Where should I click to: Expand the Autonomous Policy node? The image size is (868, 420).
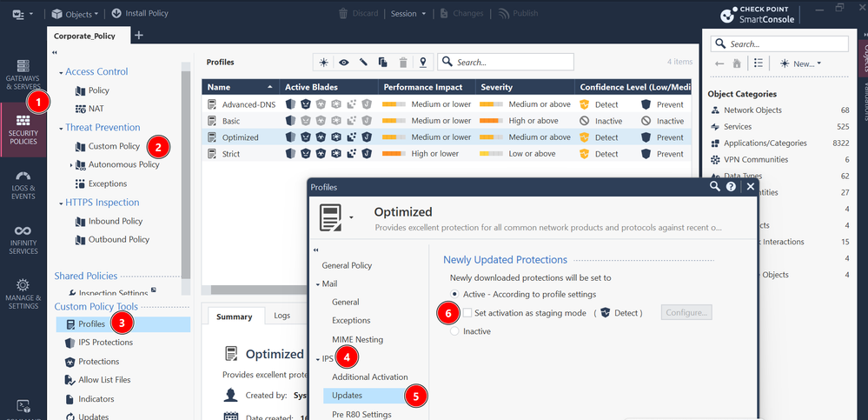pyautogui.click(x=71, y=164)
